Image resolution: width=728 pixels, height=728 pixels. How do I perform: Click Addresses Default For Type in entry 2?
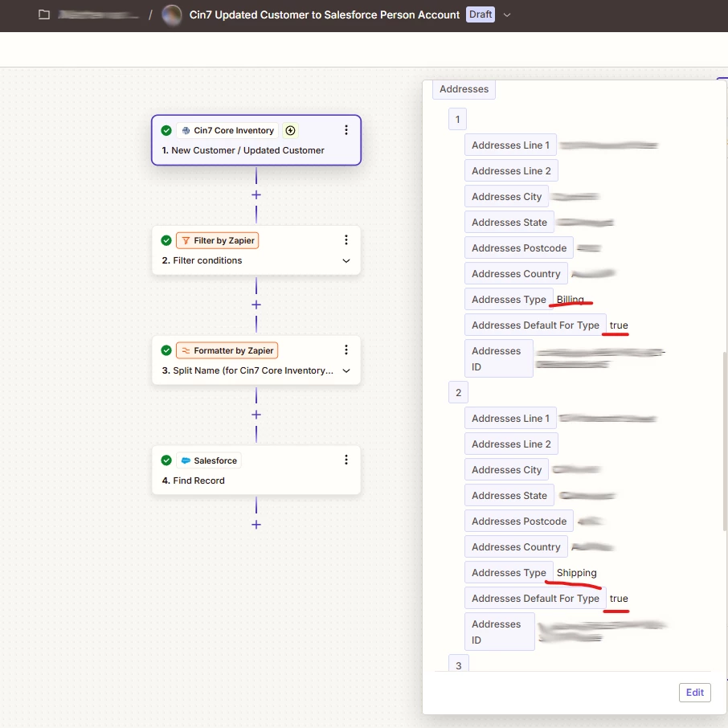point(535,599)
